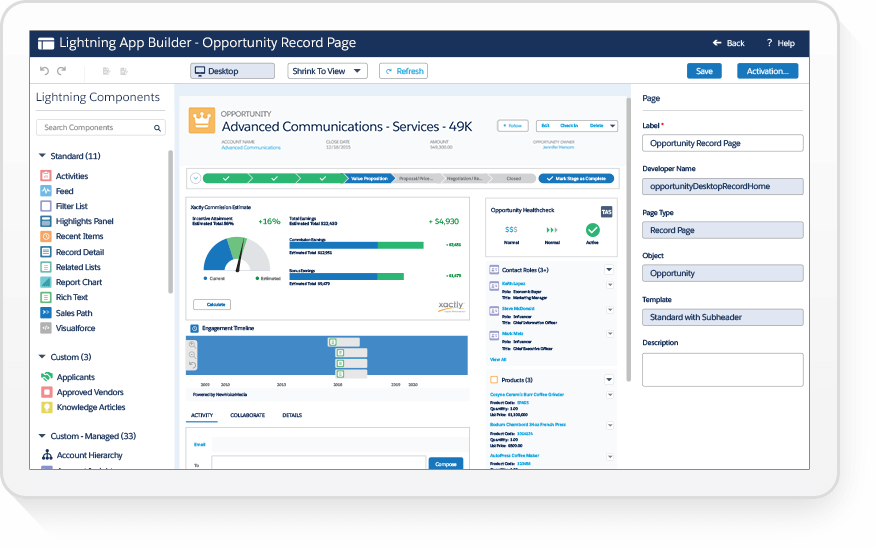
Task: Switch to the DETAILS tab
Action: 292,415
